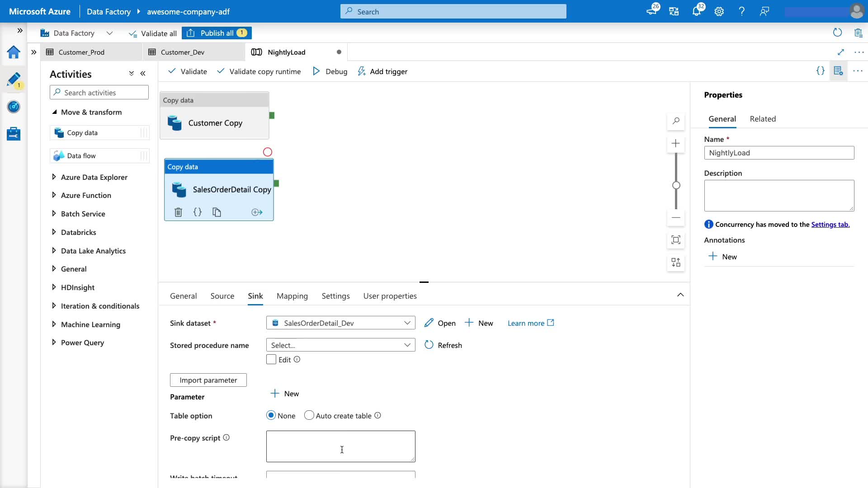Screen dimensions: 868x488
Task: Click the canvas zoom slider handle
Action: pos(676,185)
